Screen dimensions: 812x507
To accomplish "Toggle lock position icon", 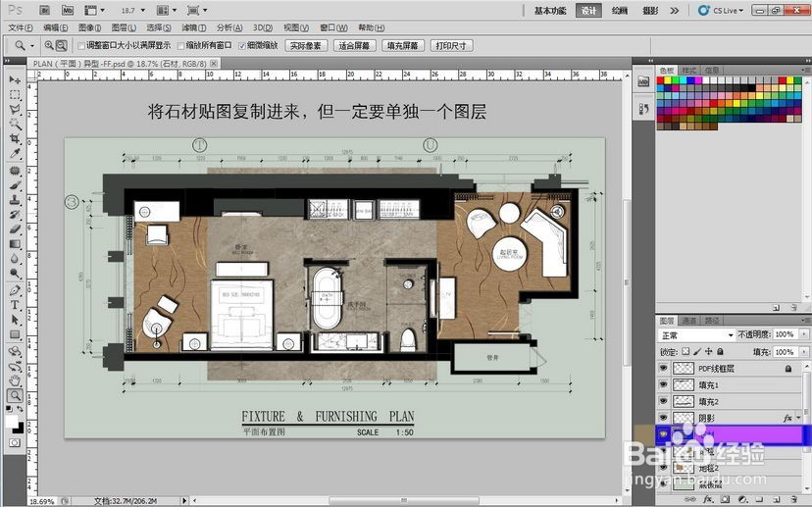I will point(708,352).
